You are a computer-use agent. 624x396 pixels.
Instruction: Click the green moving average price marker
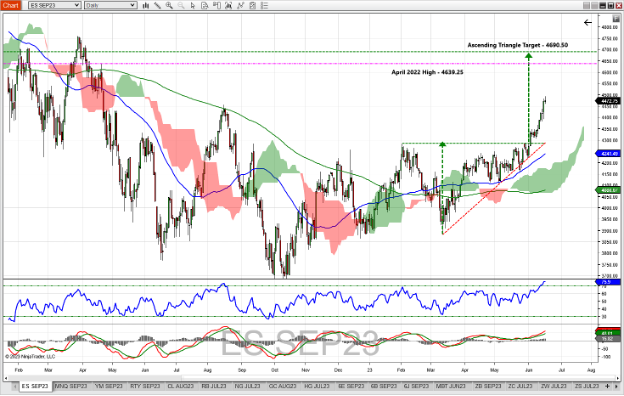(x=608, y=190)
